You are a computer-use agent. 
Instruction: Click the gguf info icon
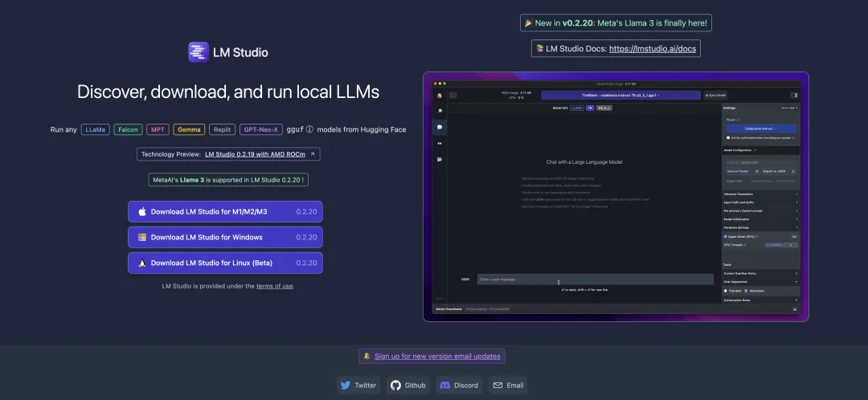pyautogui.click(x=309, y=129)
